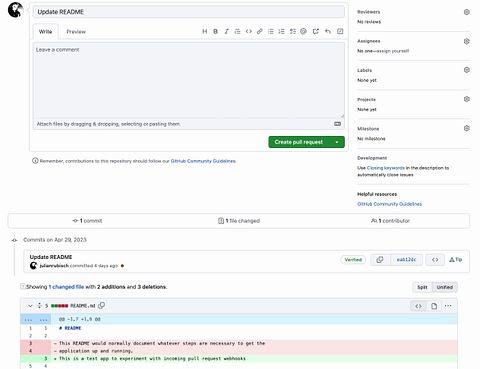480x369 pixels.
Task: Expand hidden lines above the diff hunk
Action: (36, 319)
